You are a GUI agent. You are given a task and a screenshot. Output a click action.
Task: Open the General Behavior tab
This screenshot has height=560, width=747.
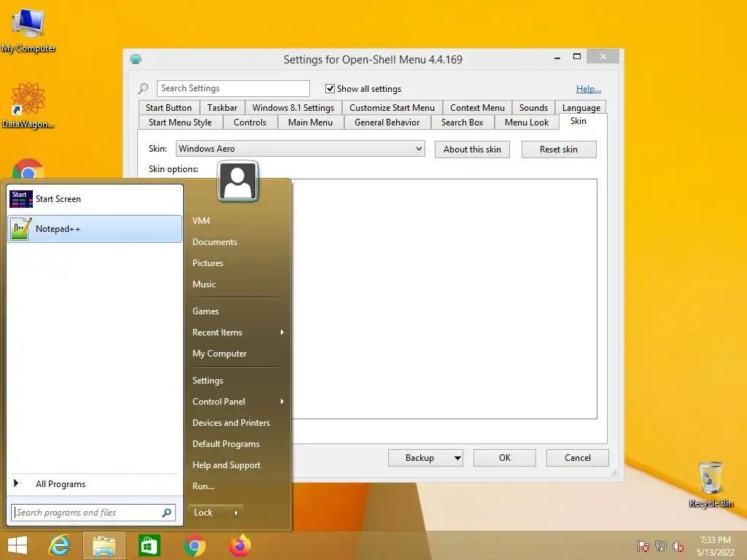click(x=387, y=122)
